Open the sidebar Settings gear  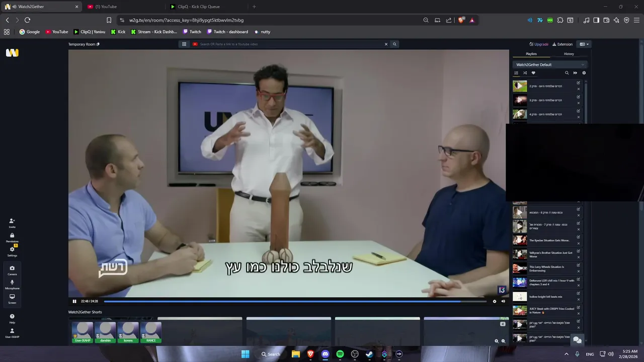[x=12, y=251]
